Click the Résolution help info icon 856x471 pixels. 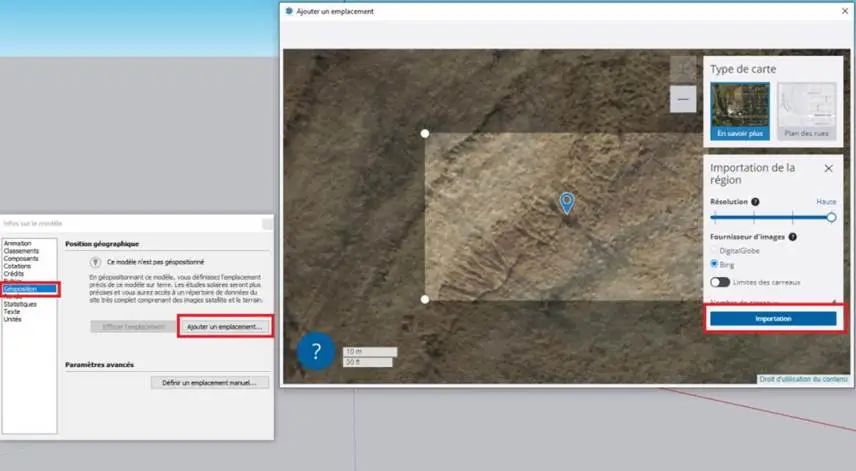click(755, 202)
